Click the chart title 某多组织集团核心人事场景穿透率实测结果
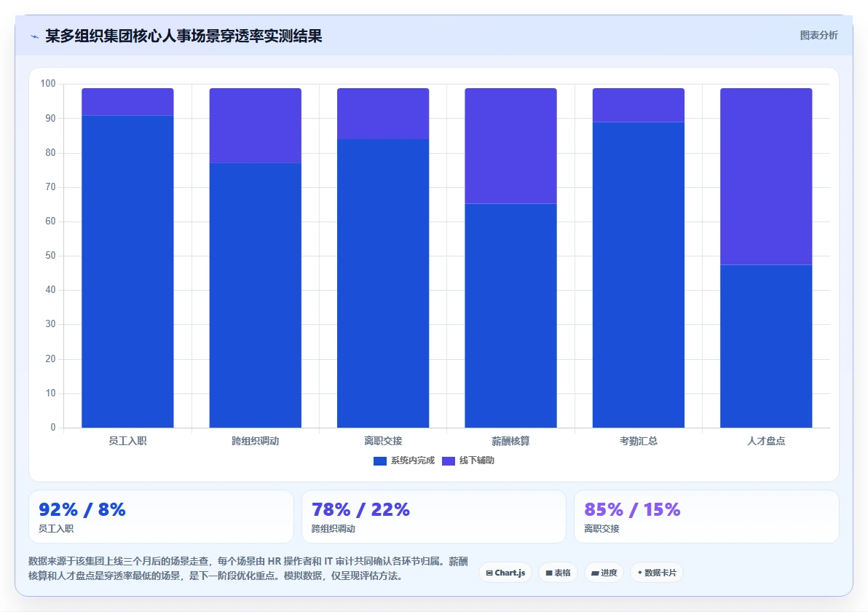 [x=184, y=36]
